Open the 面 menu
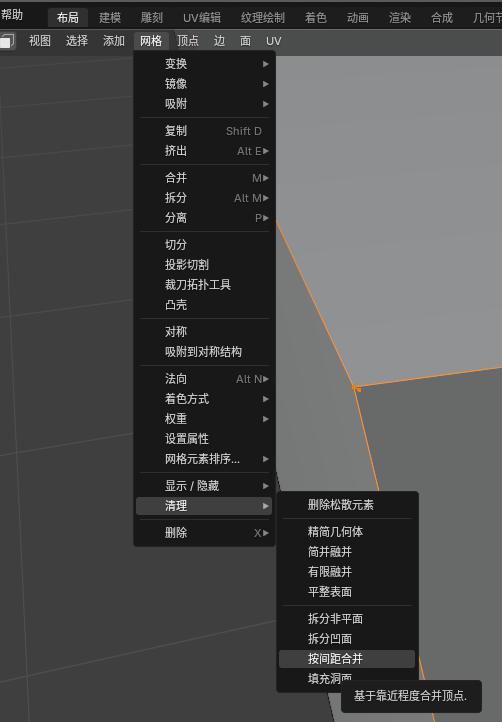The height and width of the screenshot is (722, 502). 245,41
